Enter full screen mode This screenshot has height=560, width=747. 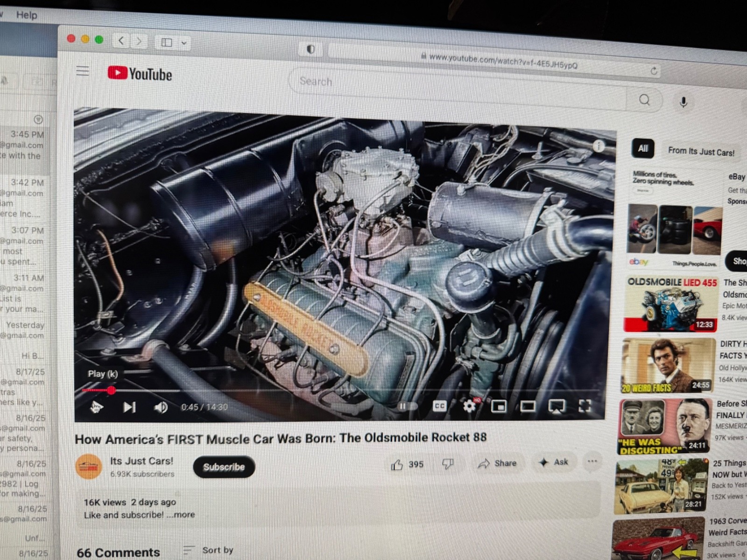coord(585,406)
